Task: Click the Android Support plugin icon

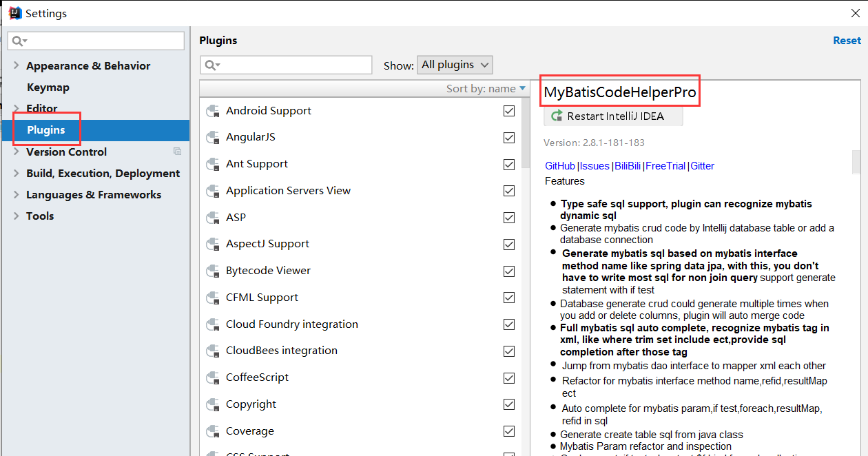Action: coord(213,111)
